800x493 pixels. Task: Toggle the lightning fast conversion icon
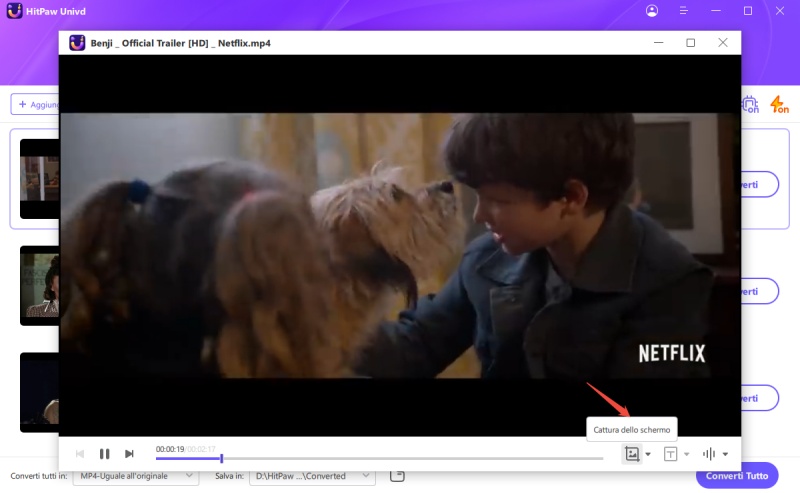[x=779, y=105]
